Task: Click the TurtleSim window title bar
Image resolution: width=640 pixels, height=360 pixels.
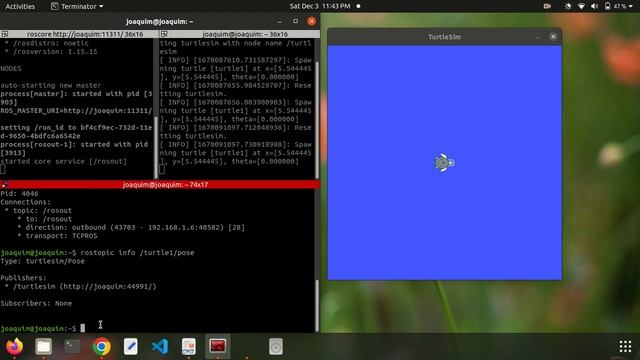Action: click(x=444, y=37)
